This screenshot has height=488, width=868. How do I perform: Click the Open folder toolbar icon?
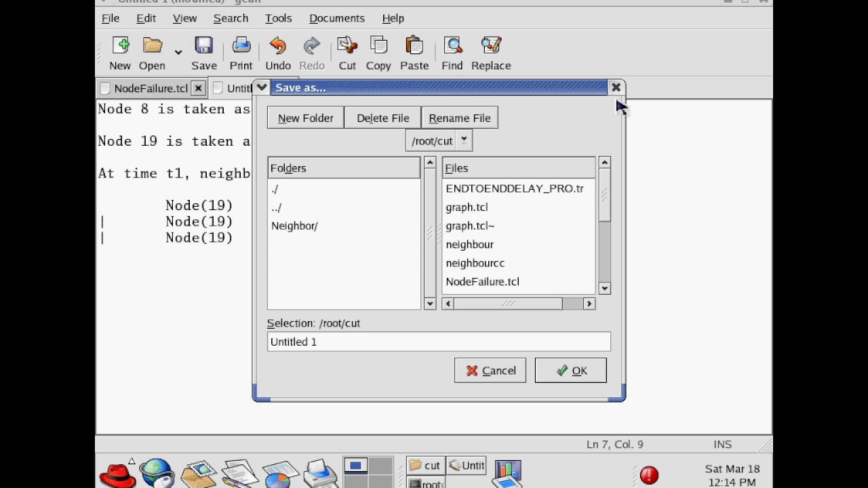tap(153, 46)
